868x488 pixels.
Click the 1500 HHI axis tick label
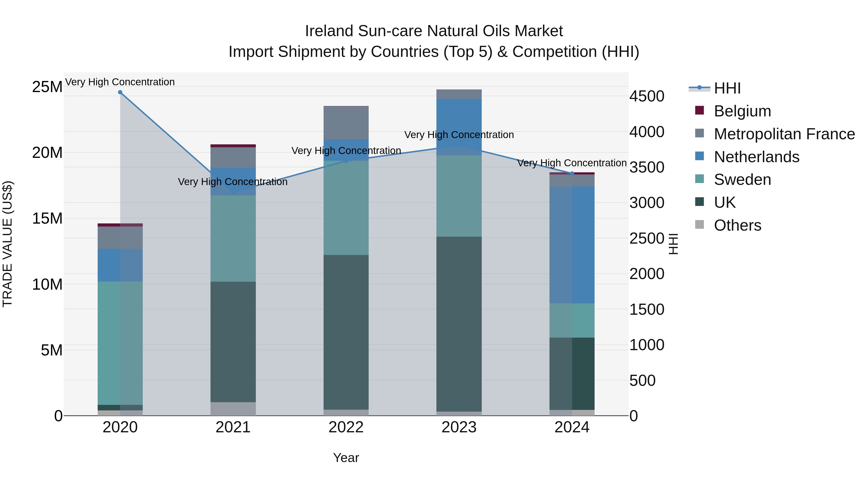647,309
